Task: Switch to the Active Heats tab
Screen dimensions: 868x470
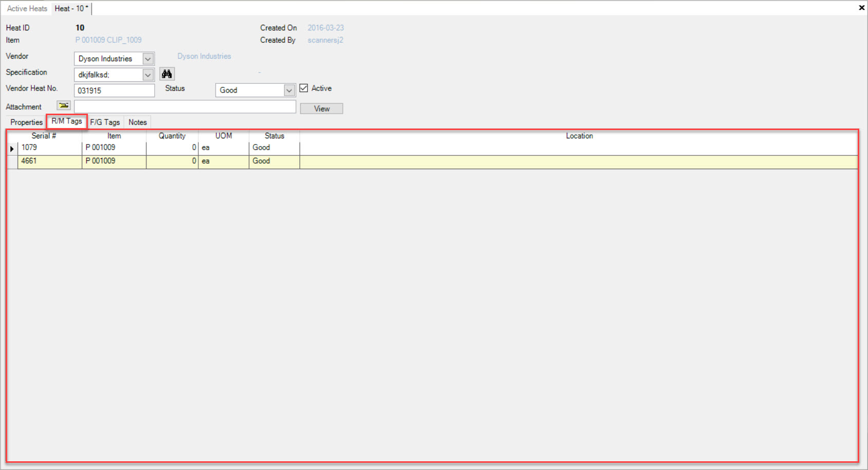Action: [27, 9]
